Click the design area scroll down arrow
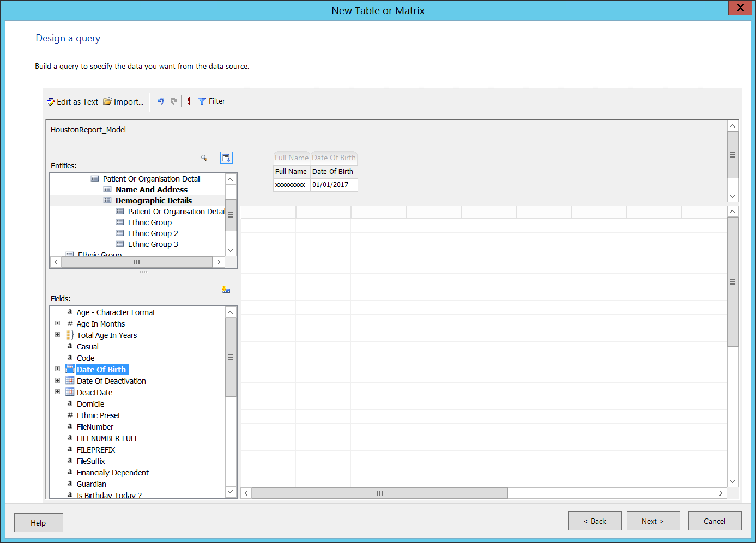756x543 pixels. coord(733,196)
